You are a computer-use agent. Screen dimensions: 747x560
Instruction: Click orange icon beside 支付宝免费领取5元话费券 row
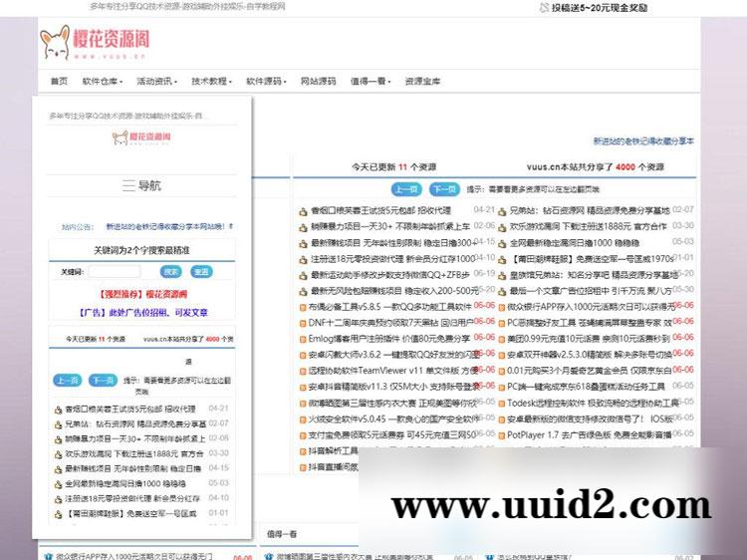pos(303,436)
